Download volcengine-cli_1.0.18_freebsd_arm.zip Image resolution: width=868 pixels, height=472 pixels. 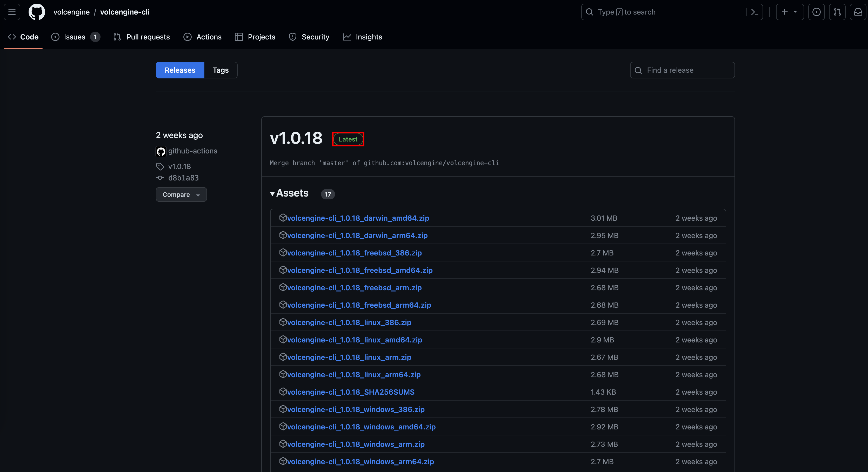click(x=354, y=288)
